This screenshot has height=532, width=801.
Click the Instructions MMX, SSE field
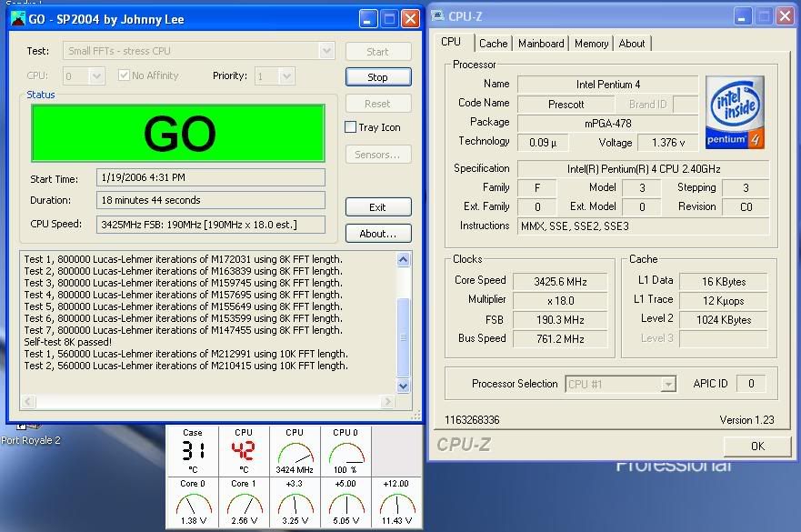tap(643, 226)
